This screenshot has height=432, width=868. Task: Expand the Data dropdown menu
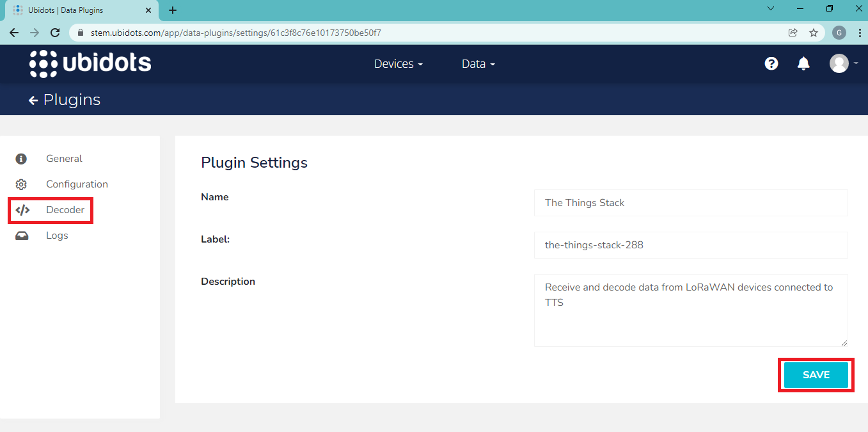(478, 64)
